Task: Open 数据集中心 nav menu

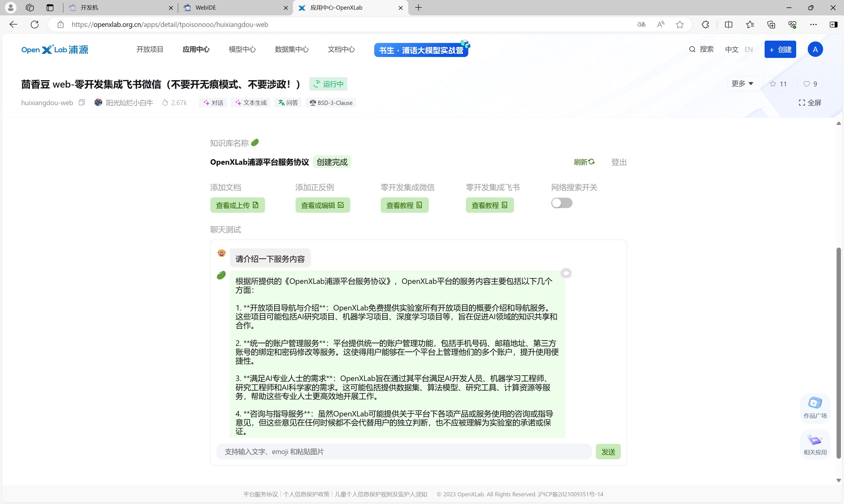Action: (x=292, y=49)
